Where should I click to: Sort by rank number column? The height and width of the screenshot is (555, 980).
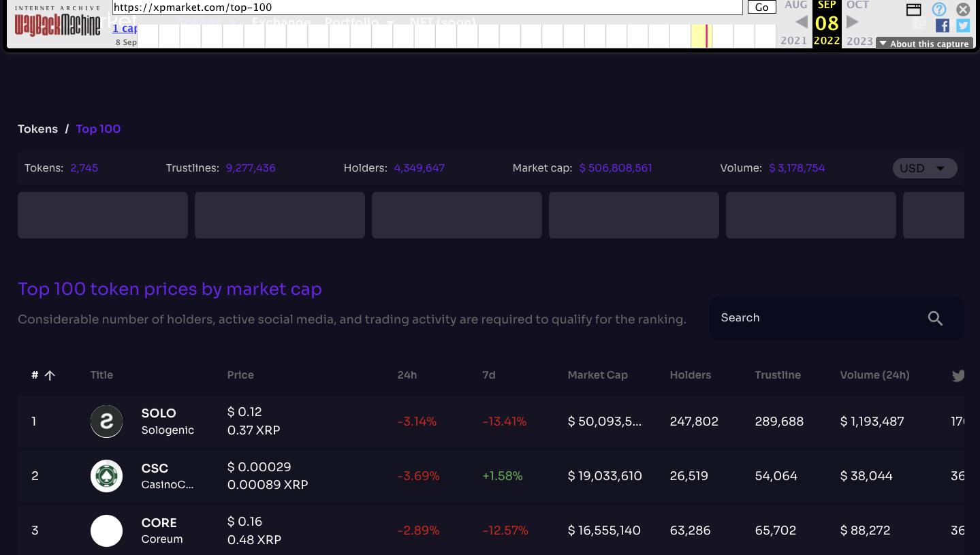click(x=43, y=375)
